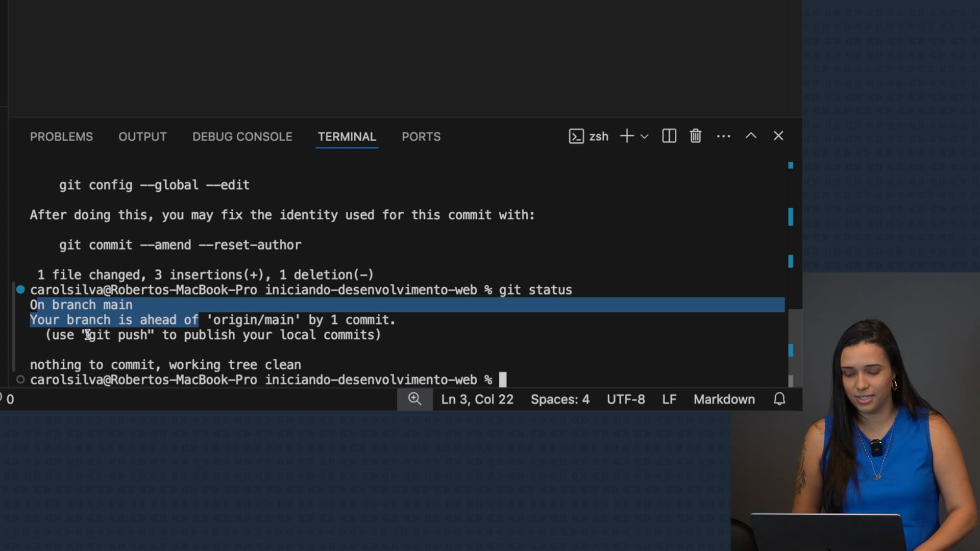Viewport: 980px width, 551px height.
Task: Select the TERMINAL tab
Action: pos(347,137)
